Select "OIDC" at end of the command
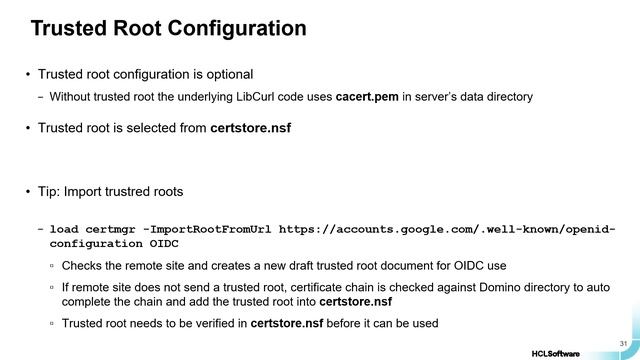Image resolution: width=640 pixels, height=360 pixels. [164, 244]
